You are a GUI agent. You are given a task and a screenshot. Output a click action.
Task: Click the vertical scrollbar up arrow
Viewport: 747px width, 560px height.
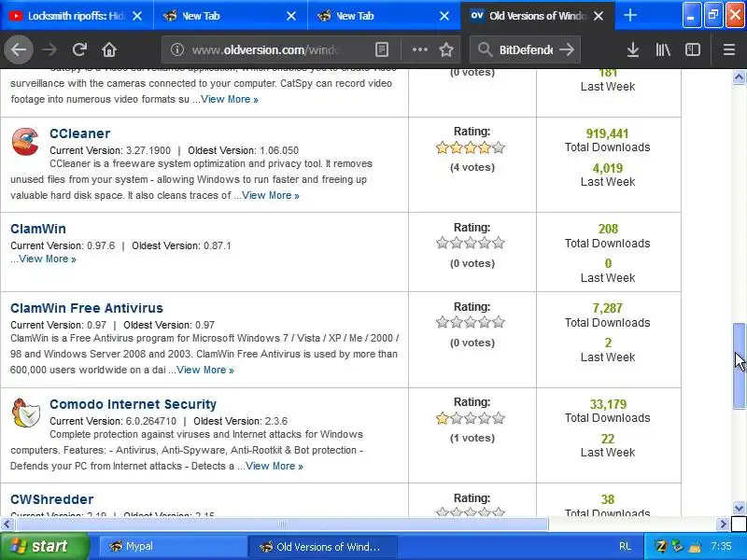[739, 77]
